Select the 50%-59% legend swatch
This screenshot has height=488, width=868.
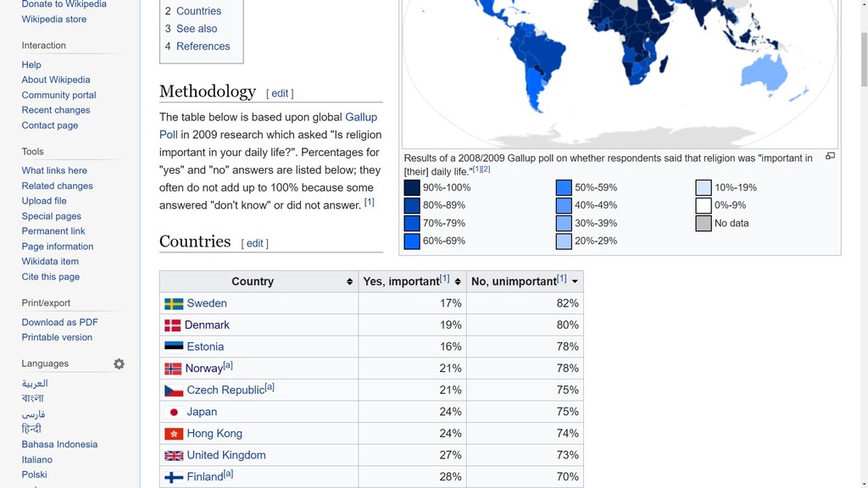(564, 187)
